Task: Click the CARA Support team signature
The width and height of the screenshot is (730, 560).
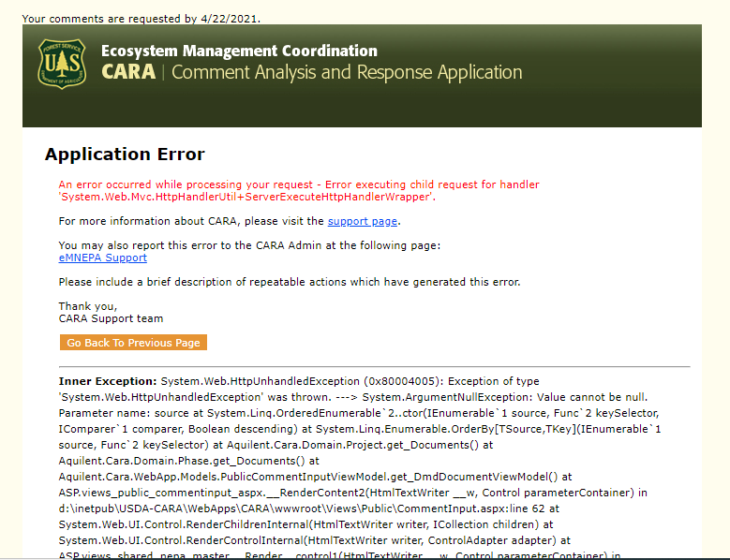Action: [x=111, y=318]
